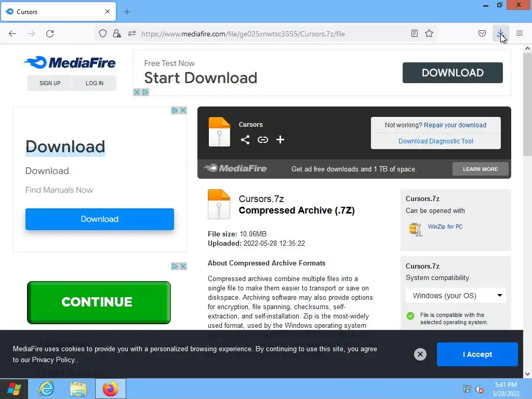Image resolution: width=532 pixels, height=399 pixels.
Task: Click the 'Find Manuals Now' ad text
Action: (x=59, y=190)
